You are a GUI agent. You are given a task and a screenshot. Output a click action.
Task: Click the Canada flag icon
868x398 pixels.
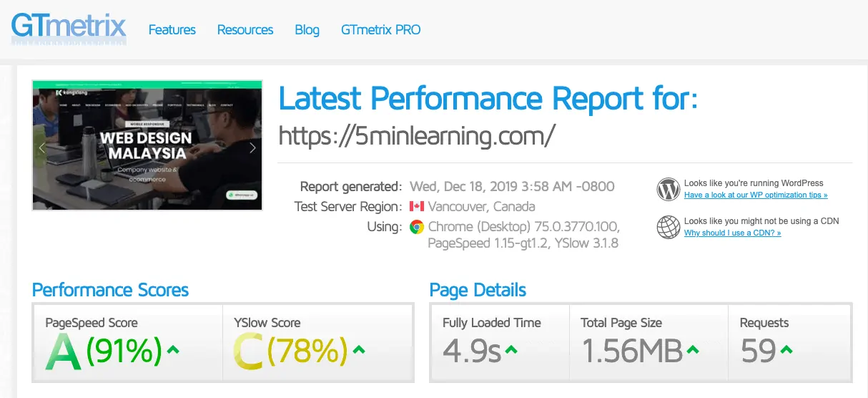pyautogui.click(x=417, y=207)
